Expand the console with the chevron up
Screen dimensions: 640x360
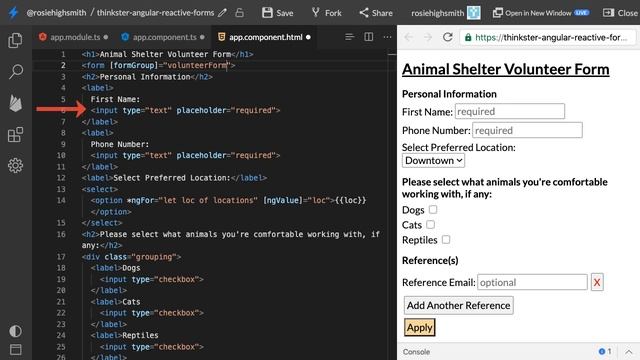click(x=628, y=352)
